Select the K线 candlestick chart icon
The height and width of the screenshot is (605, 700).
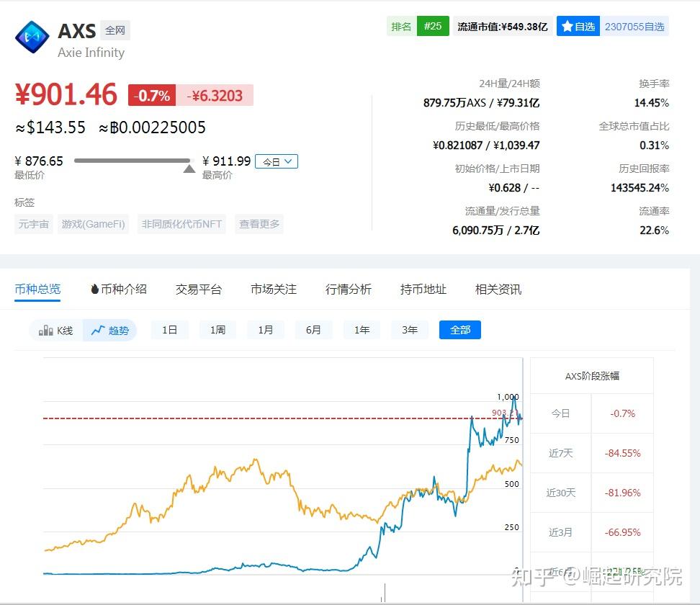coord(45,330)
